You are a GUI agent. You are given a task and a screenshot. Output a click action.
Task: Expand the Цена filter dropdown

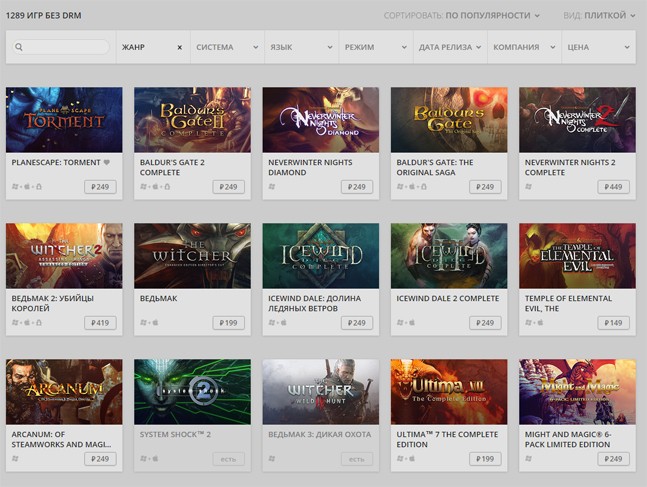[x=599, y=47]
